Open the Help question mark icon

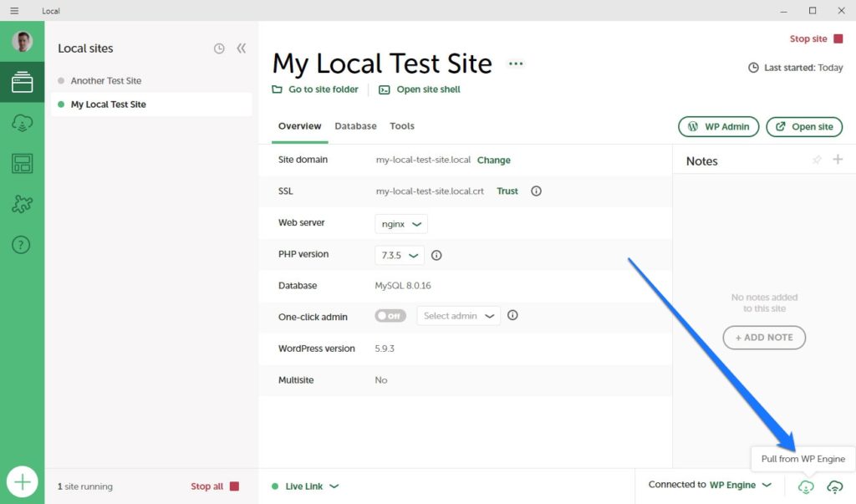click(22, 245)
